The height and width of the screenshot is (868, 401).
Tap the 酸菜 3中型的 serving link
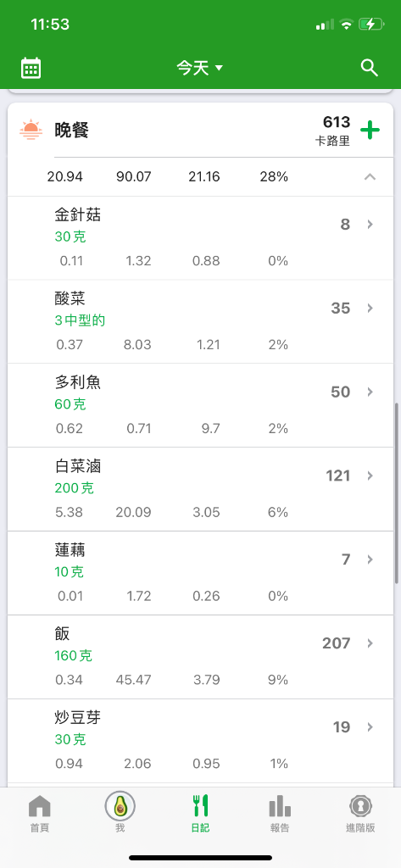80,320
